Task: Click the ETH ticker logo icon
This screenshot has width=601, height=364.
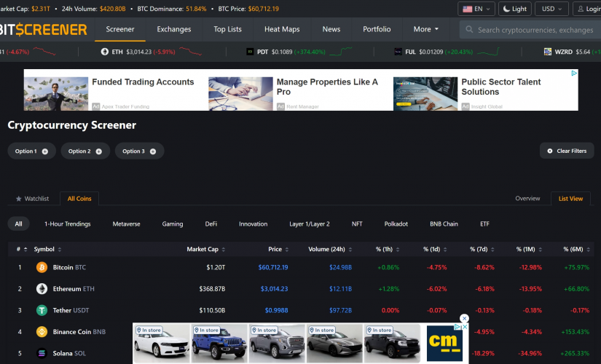Action: click(105, 52)
